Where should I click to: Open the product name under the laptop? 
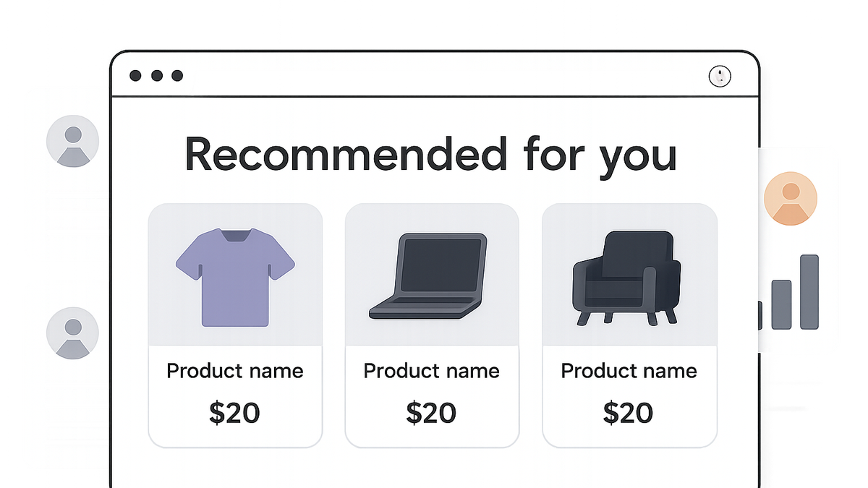(x=432, y=371)
